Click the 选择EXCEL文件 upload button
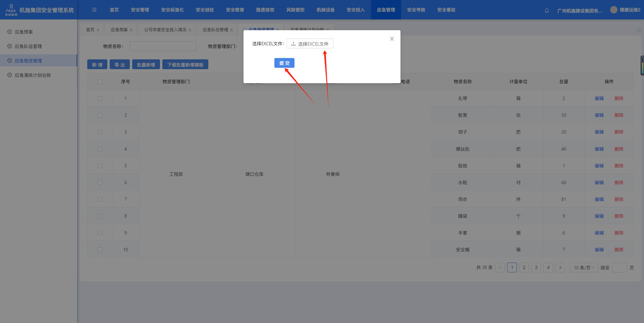 (x=310, y=44)
